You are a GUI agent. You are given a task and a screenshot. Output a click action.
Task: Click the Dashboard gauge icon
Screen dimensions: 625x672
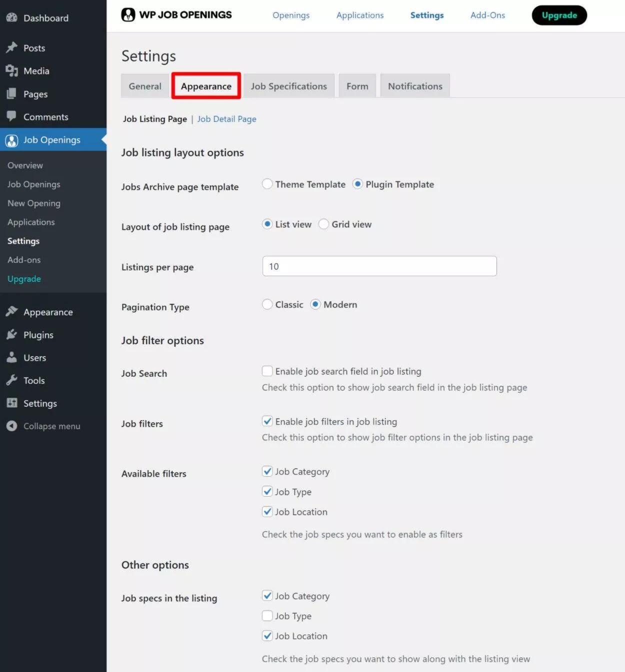[x=12, y=17]
